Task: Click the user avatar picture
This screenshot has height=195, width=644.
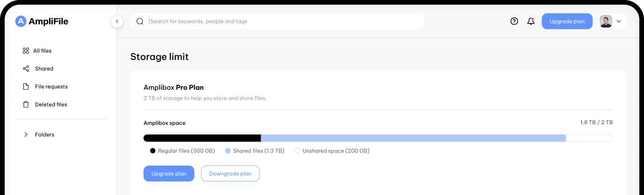Action: (x=606, y=21)
